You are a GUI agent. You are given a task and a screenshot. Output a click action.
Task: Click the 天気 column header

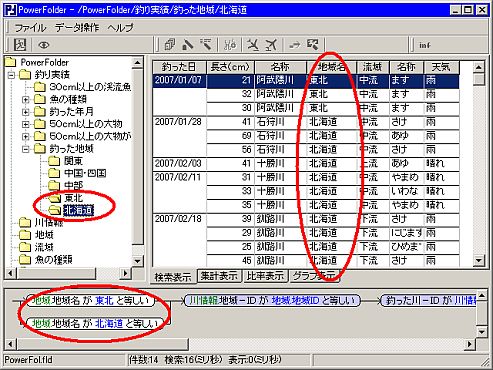pos(441,67)
